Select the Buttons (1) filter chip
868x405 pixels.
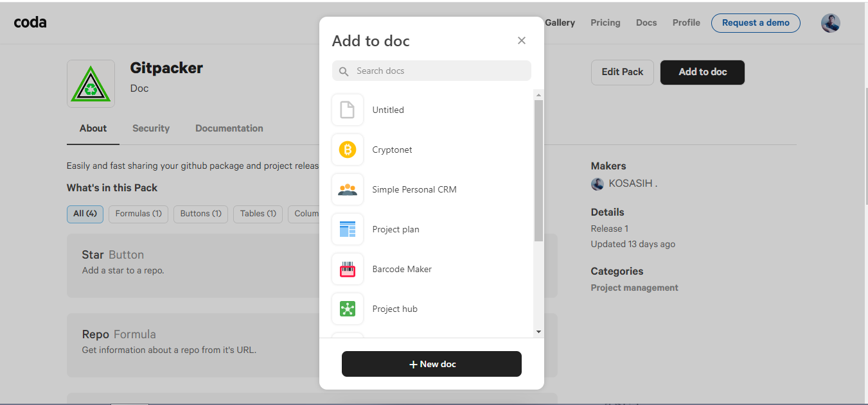click(x=200, y=214)
